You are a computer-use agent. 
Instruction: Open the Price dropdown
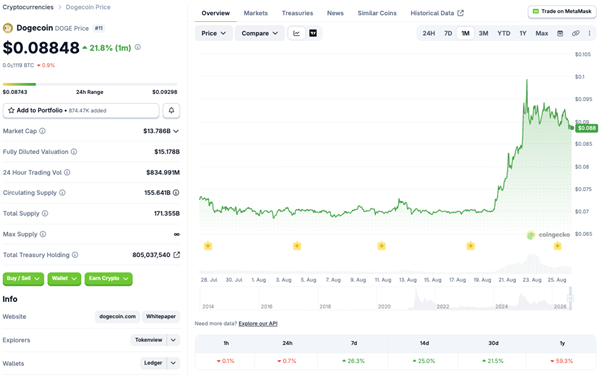[x=213, y=33]
